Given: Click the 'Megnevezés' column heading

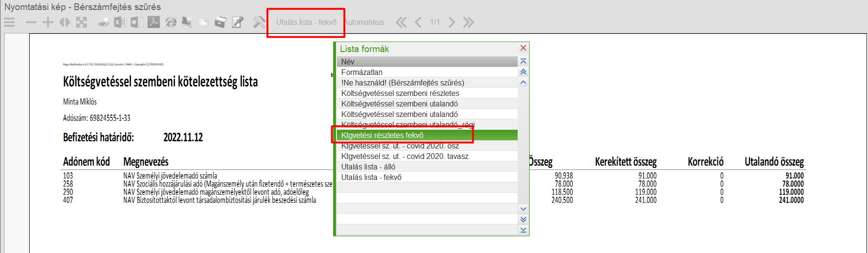Looking at the screenshot, I should (146, 162).
